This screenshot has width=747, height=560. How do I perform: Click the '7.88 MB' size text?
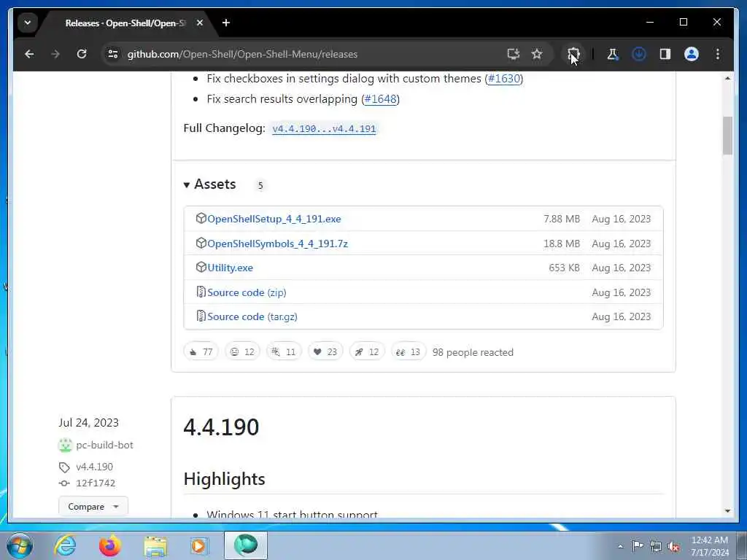point(562,219)
